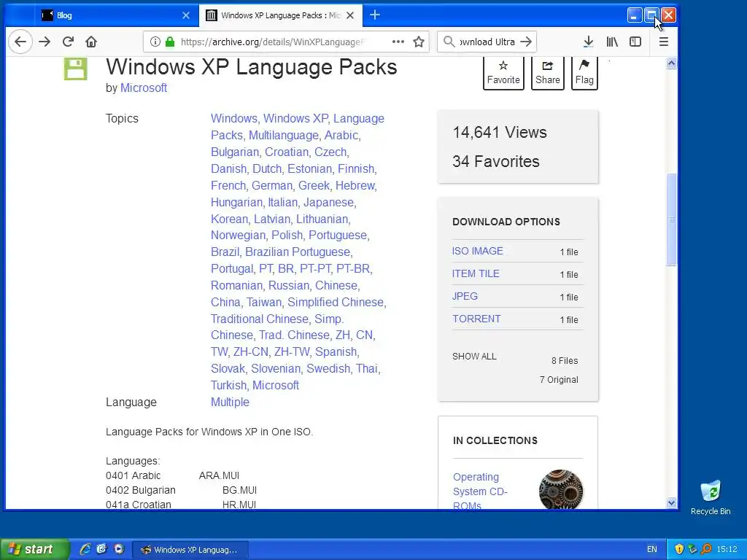Click the security shield tray icon

[679, 550]
